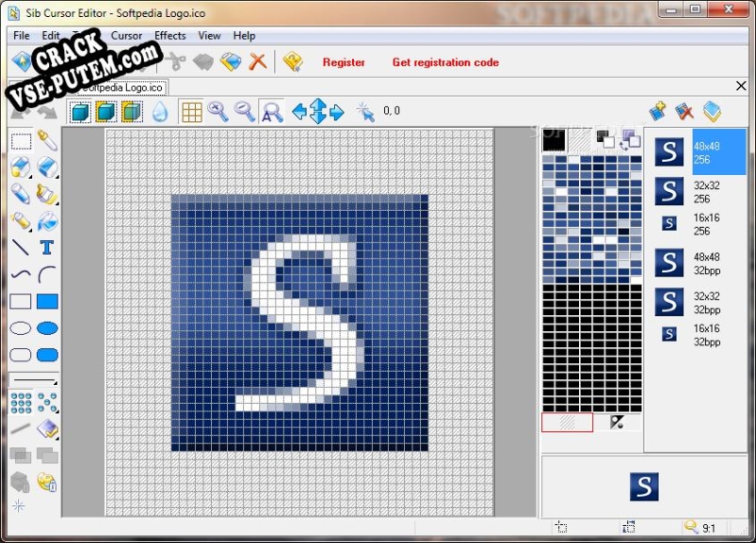Screen dimensions: 756x543
Task: Select the filled blue ellipse tool
Action: [47, 328]
